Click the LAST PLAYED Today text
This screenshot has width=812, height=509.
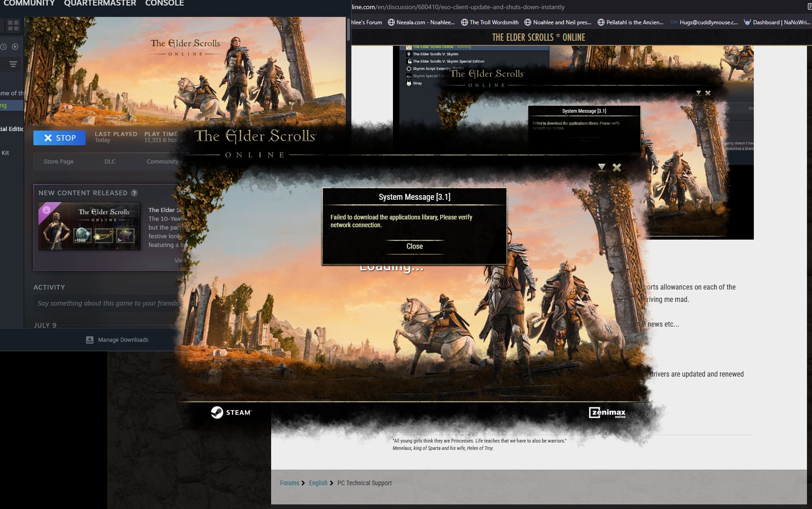click(116, 137)
